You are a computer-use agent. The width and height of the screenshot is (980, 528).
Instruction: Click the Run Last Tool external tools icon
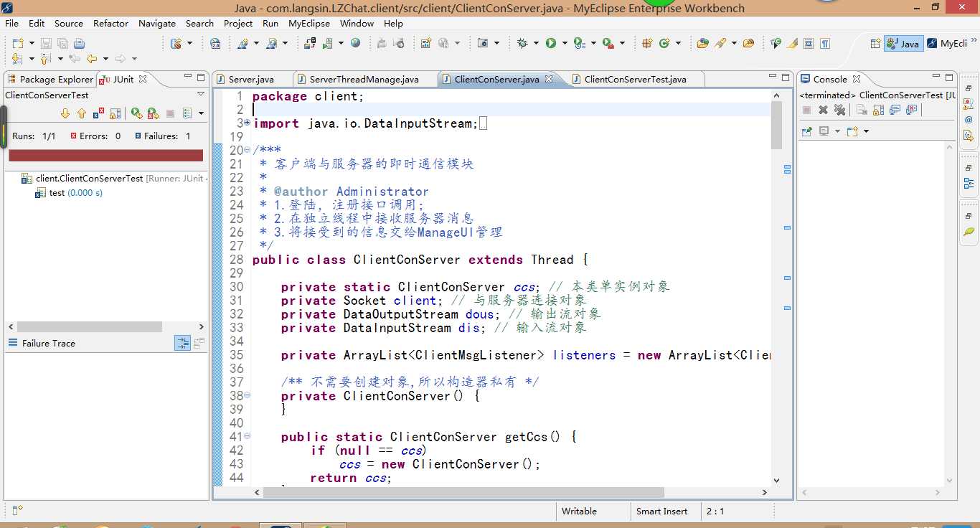[608, 43]
